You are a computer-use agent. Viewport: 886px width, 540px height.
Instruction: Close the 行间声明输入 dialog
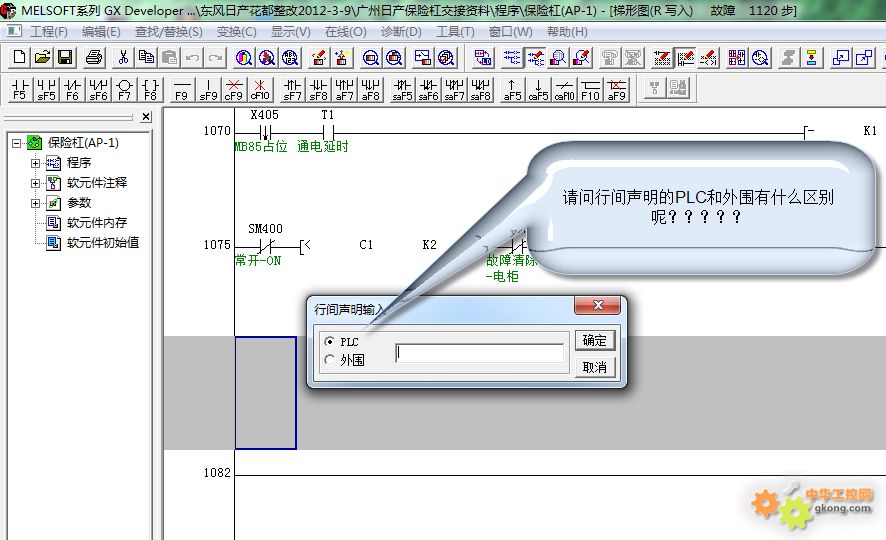[x=598, y=305]
